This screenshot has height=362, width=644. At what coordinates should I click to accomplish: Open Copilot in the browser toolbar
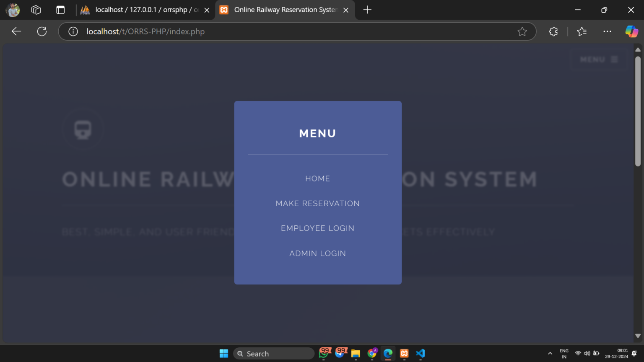pyautogui.click(x=632, y=31)
